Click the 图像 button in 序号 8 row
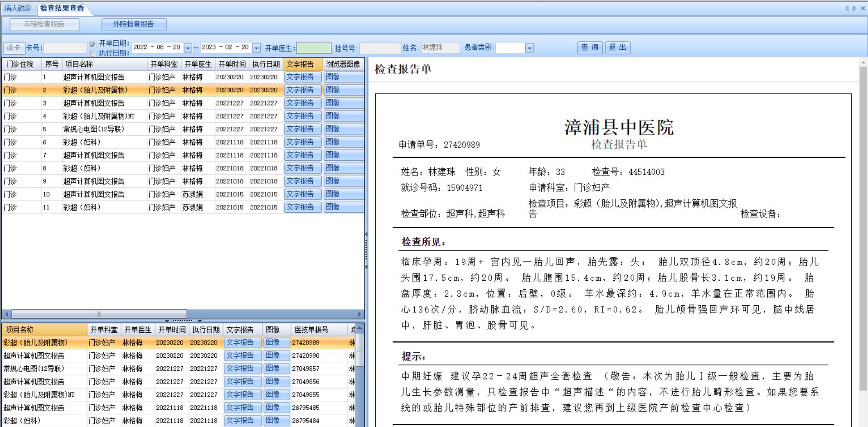Screen dimensions: 868x427 coord(344,168)
